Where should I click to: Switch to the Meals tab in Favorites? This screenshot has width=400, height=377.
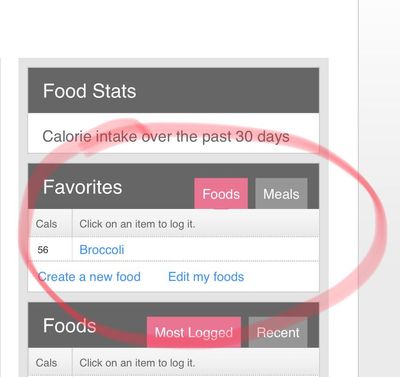[x=281, y=193]
